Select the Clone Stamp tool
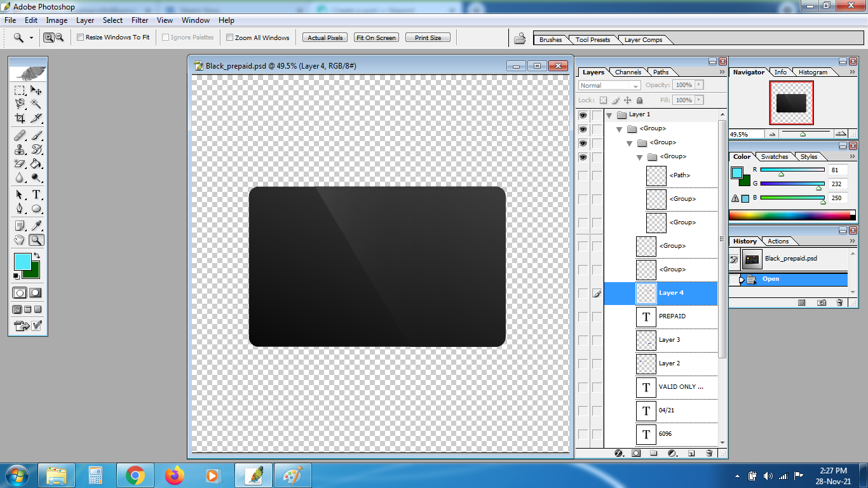 20,149
